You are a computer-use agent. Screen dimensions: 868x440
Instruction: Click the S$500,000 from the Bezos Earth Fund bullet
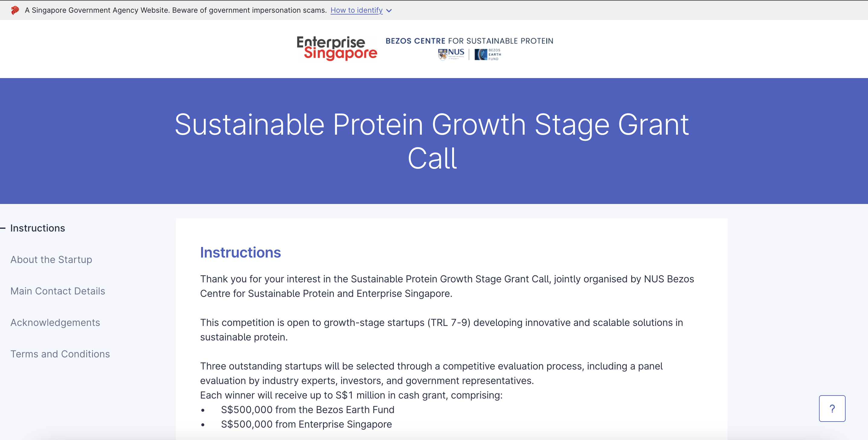pos(307,410)
